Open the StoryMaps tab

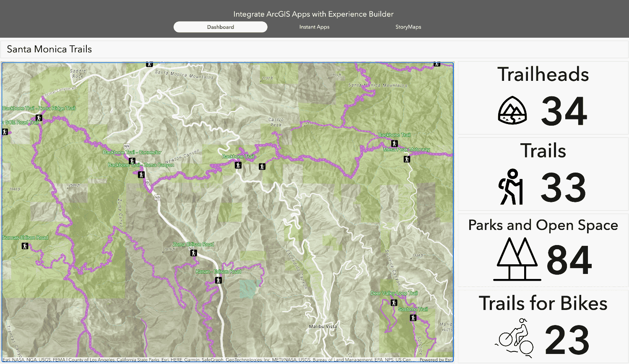[x=408, y=27]
